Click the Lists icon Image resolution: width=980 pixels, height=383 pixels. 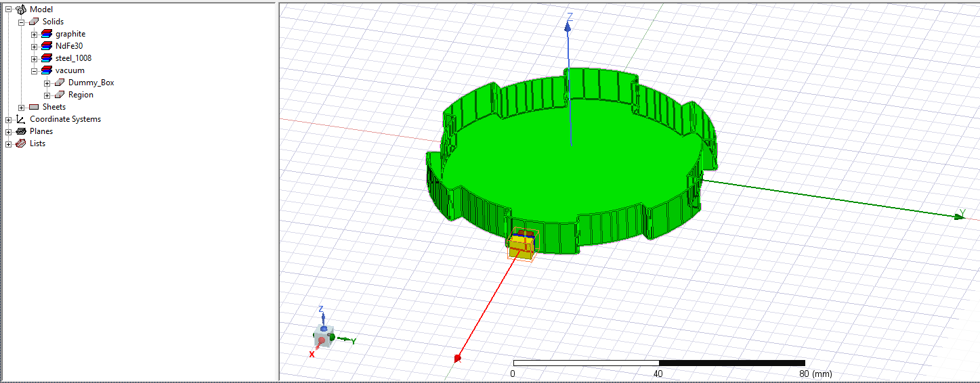[x=21, y=143]
